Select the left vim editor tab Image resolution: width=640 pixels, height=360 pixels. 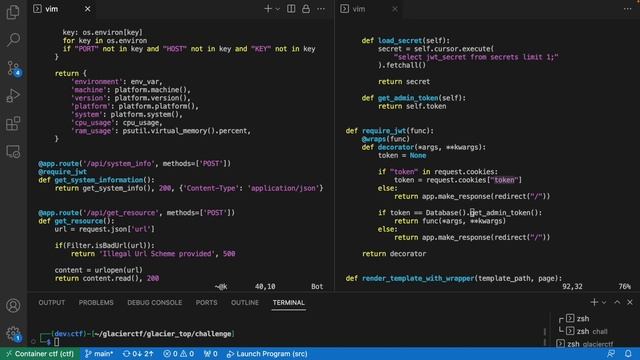51,9
